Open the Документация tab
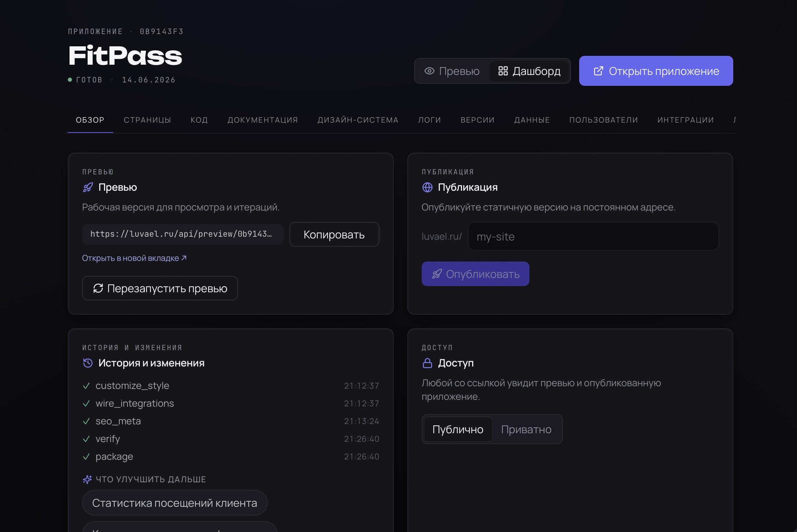The width and height of the screenshot is (797, 532). point(263,120)
